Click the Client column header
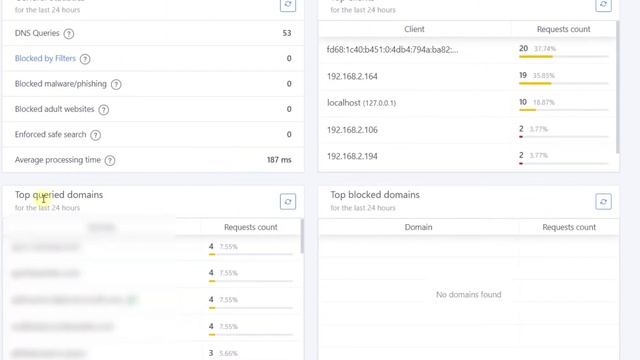640x360 pixels. 414,29
